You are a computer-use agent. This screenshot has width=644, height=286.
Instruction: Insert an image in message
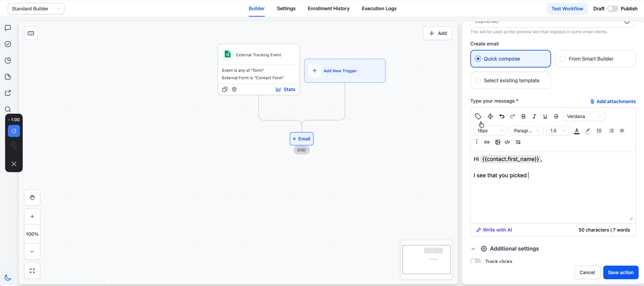tap(498, 142)
